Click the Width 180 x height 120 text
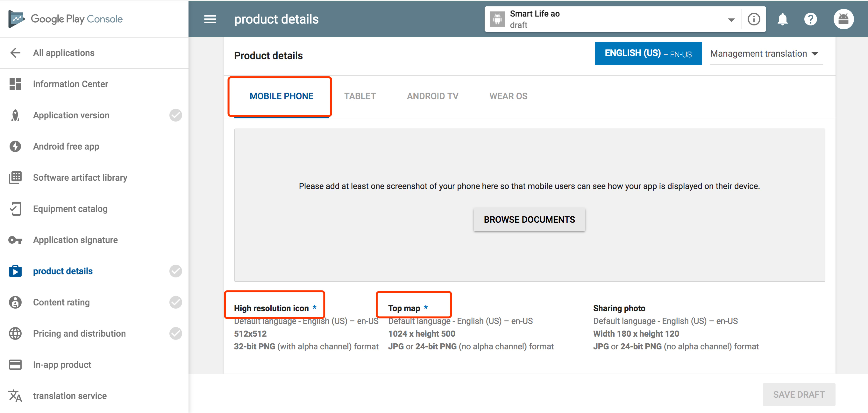868x413 pixels. coord(636,334)
